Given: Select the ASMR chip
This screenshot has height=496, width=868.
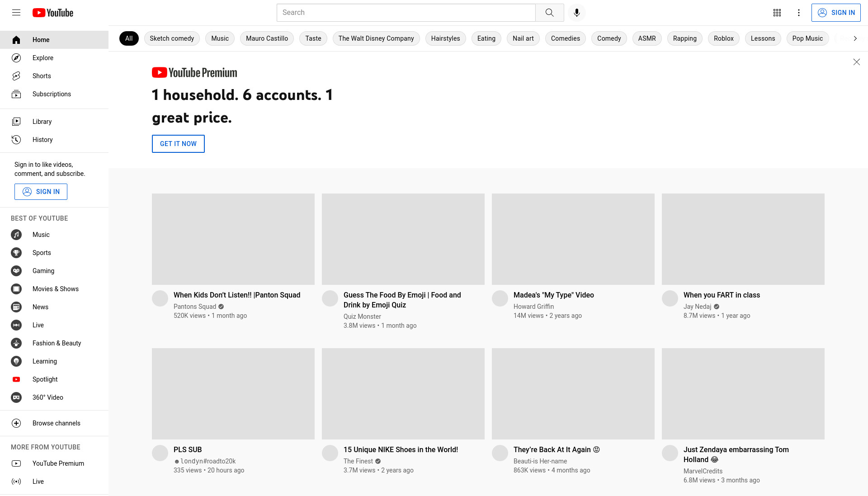Looking at the screenshot, I should tap(647, 38).
